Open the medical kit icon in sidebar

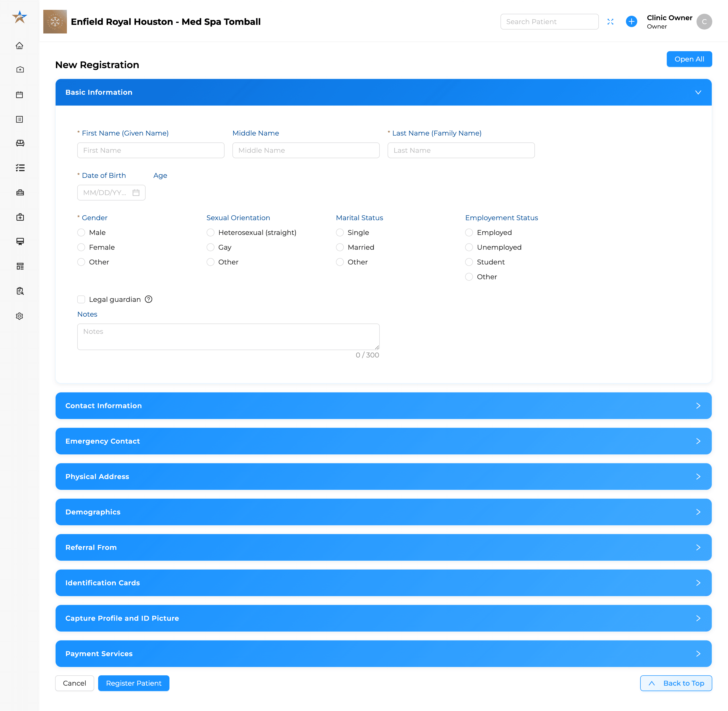19,217
